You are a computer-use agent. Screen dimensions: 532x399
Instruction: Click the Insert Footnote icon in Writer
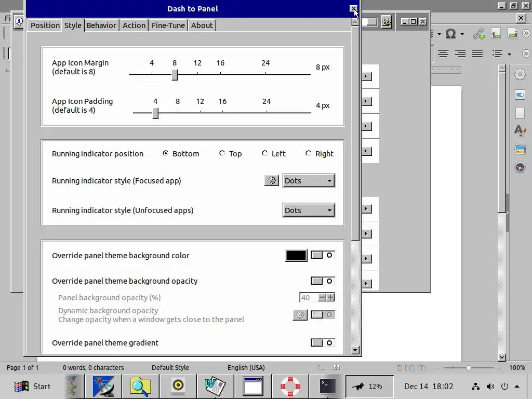click(496, 34)
